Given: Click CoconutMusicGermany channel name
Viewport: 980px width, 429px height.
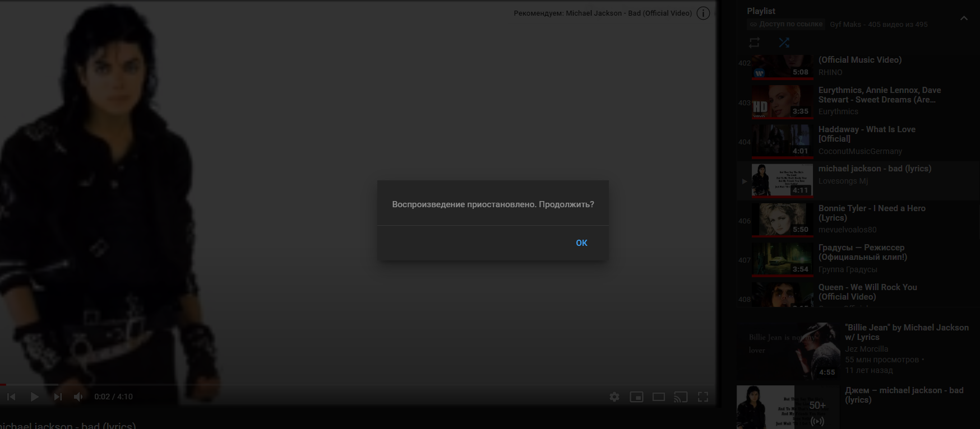Looking at the screenshot, I should [860, 151].
